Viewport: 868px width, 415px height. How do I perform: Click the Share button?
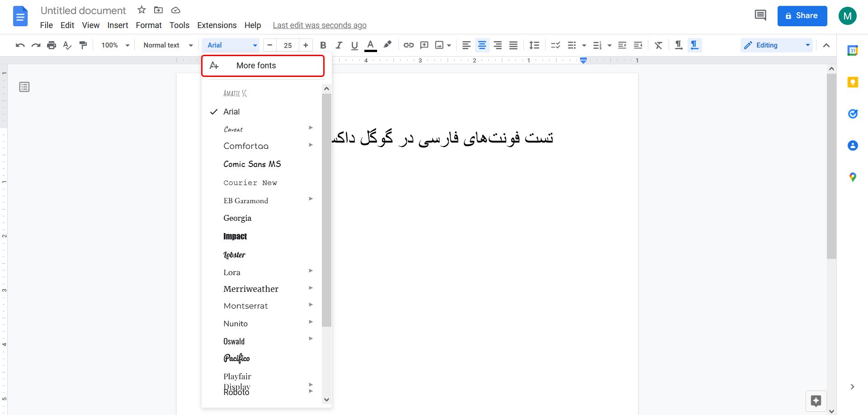(x=802, y=15)
